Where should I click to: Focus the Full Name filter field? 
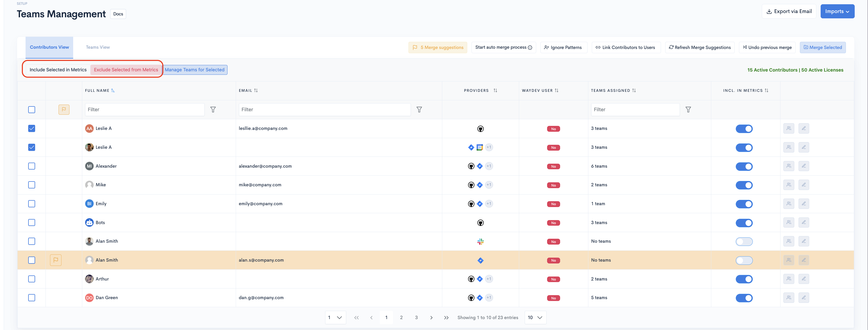pyautogui.click(x=144, y=110)
